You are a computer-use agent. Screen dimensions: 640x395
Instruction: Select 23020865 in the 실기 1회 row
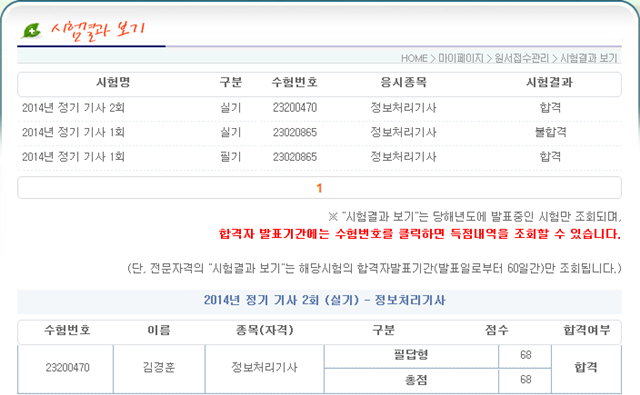click(295, 132)
